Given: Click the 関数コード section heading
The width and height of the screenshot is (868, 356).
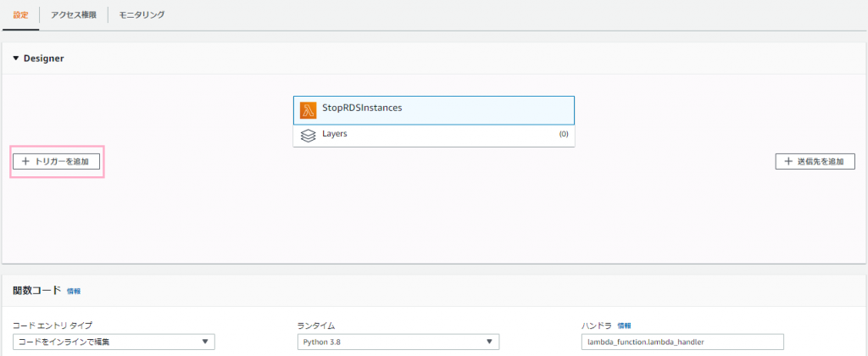Looking at the screenshot, I should (x=36, y=291).
